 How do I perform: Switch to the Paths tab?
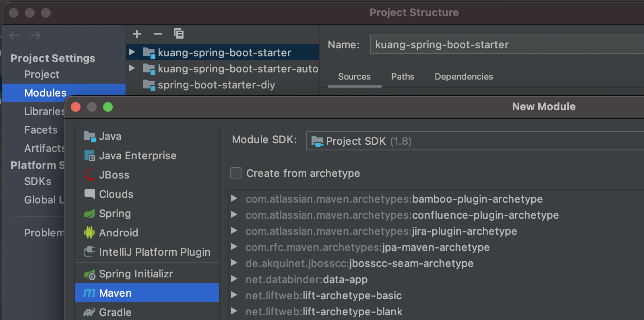(x=402, y=76)
